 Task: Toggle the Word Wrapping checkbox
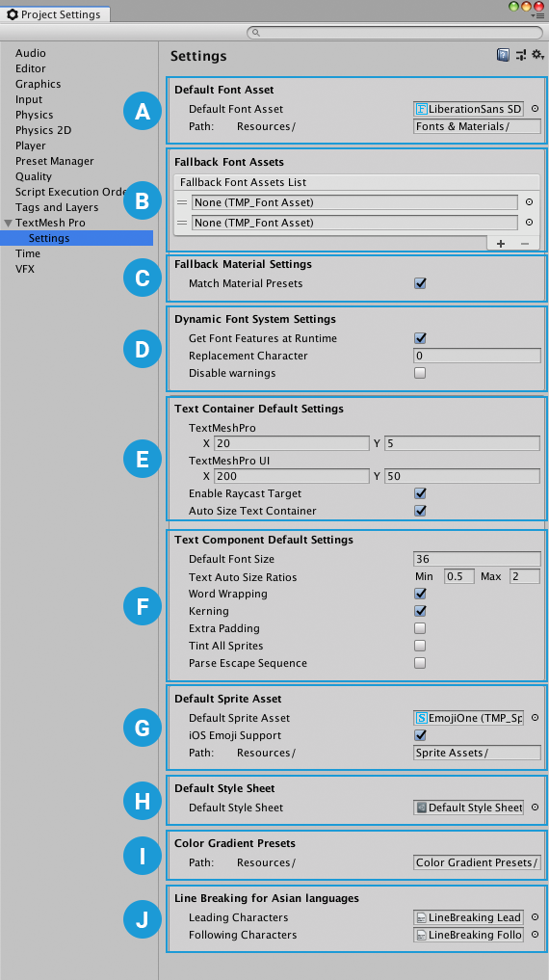coord(420,594)
